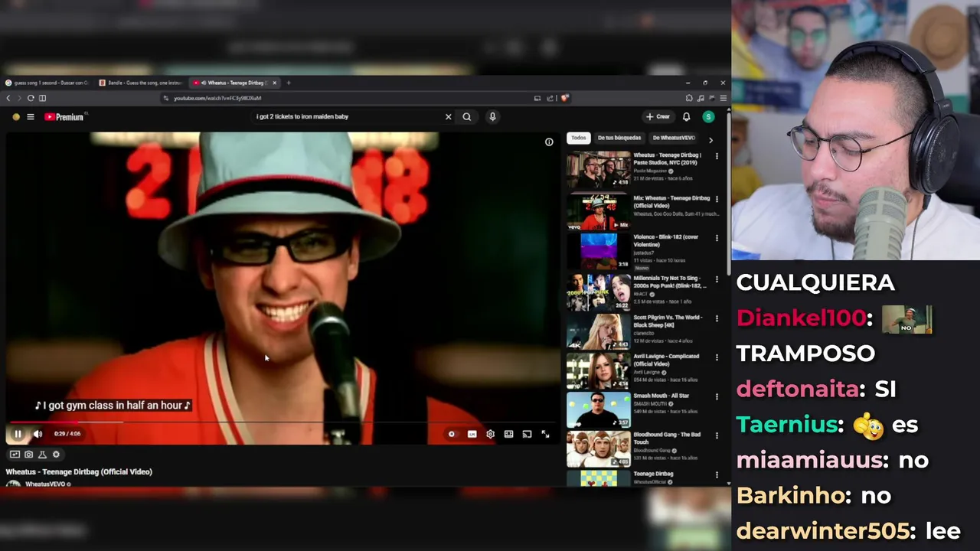Select the De tus búsquedas chip
Image resolution: width=980 pixels, height=551 pixels.
click(619, 139)
